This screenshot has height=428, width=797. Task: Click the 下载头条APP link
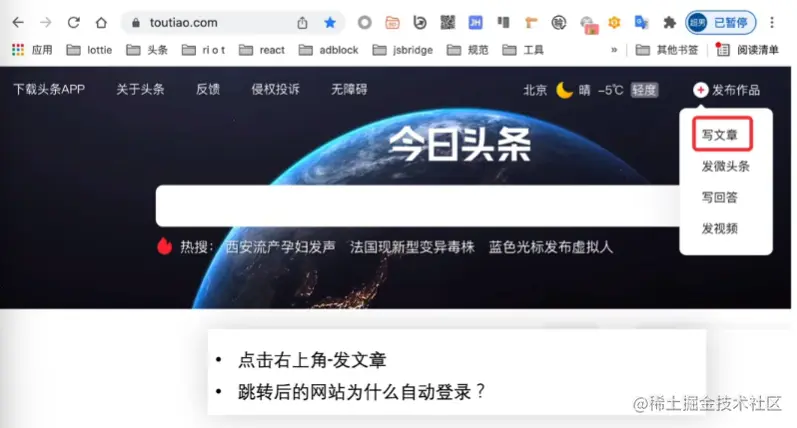[x=49, y=89]
